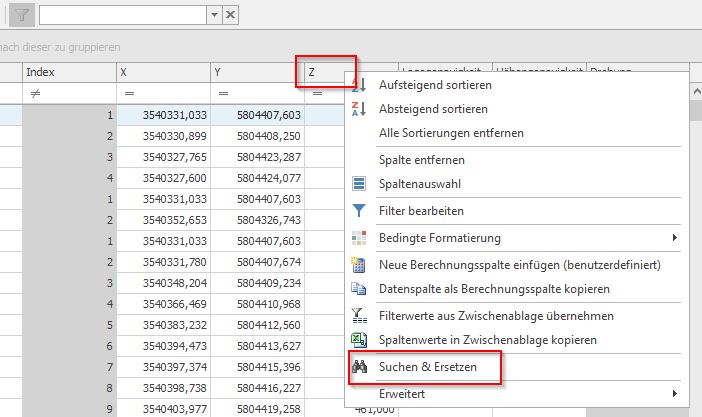
Task: Click the Index column header
Action: [68, 72]
